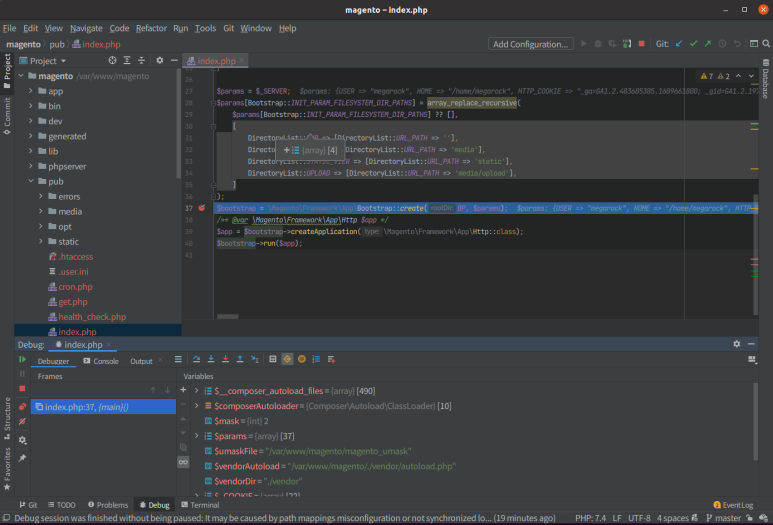Toggle the breakpoint on line 37
This screenshot has width=773, height=525.
click(x=202, y=208)
